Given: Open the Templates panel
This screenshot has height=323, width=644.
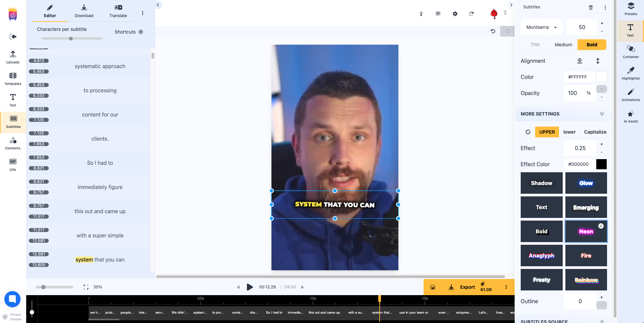Looking at the screenshot, I should (x=12, y=79).
